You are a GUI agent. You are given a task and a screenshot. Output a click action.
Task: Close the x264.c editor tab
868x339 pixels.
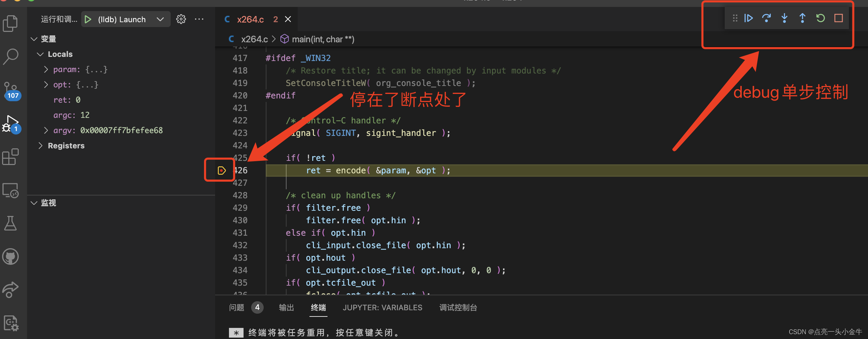pos(288,19)
